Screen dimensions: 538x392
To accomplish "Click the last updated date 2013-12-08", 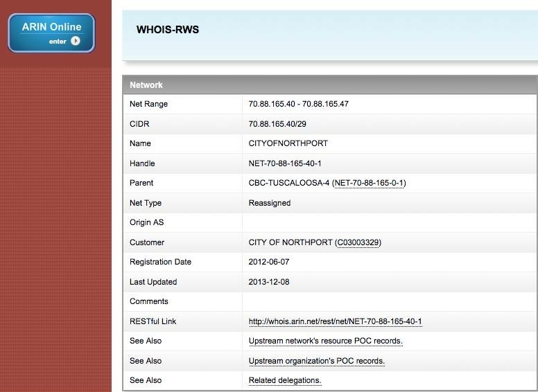I will coord(270,283).
